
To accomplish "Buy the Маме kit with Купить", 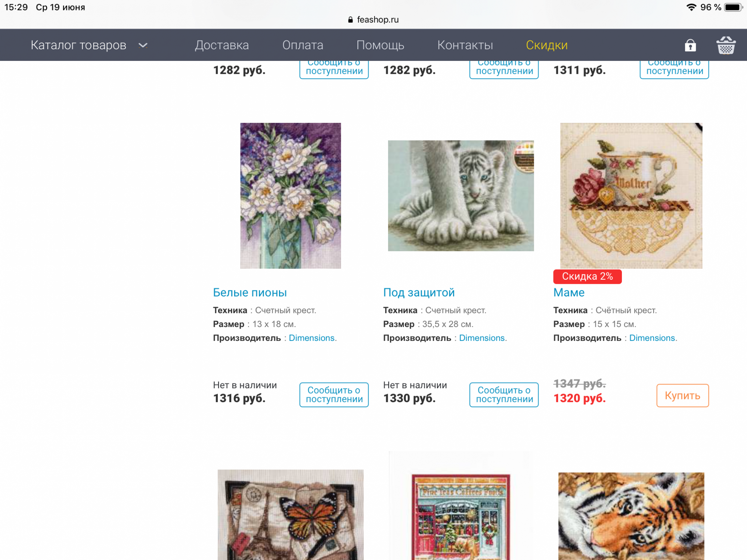I will 682,395.
